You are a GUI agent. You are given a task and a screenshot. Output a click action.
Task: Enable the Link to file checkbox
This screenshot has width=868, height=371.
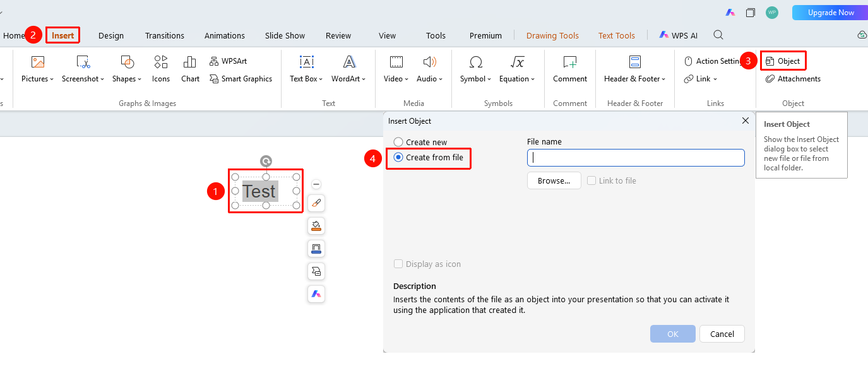[592, 180]
